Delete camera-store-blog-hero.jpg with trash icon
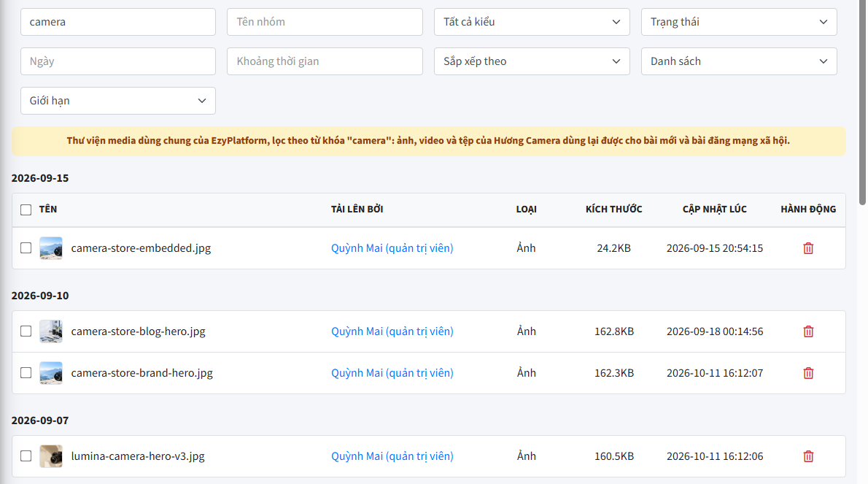Image resolution: width=868 pixels, height=484 pixels. coord(808,331)
